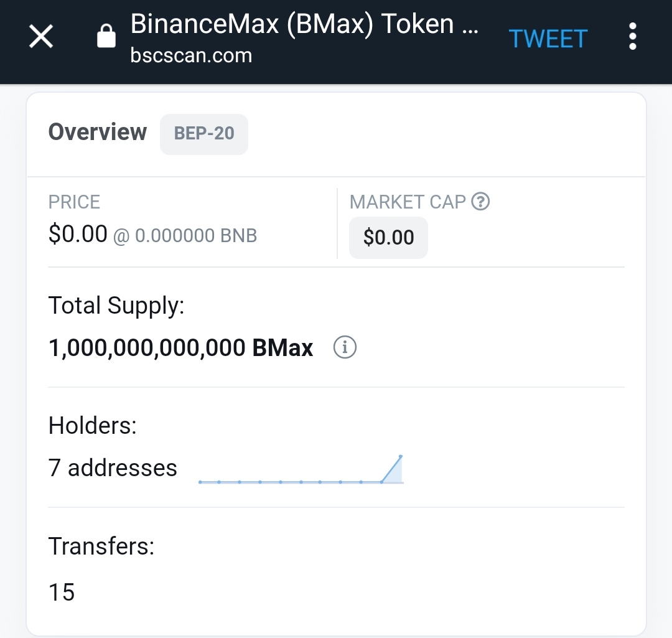This screenshot has width=672, height=638.
Task: Click the holders trend sparkline chart
Action: tap(301, 469)
